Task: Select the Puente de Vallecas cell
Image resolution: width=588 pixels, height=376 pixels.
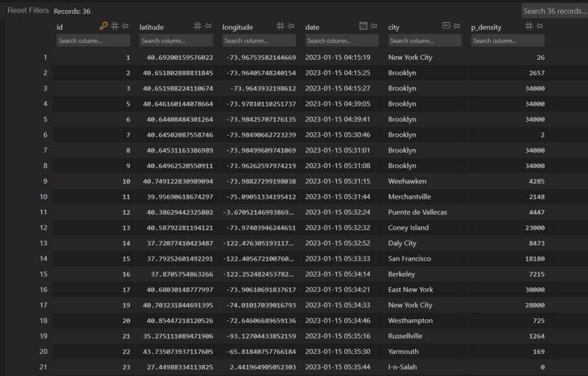Action: coord(418,212)
